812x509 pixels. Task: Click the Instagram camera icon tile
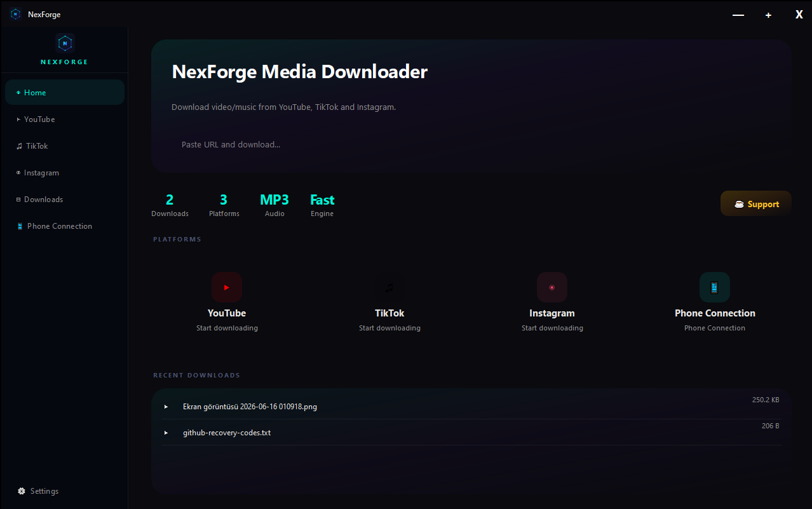point(552,287)
